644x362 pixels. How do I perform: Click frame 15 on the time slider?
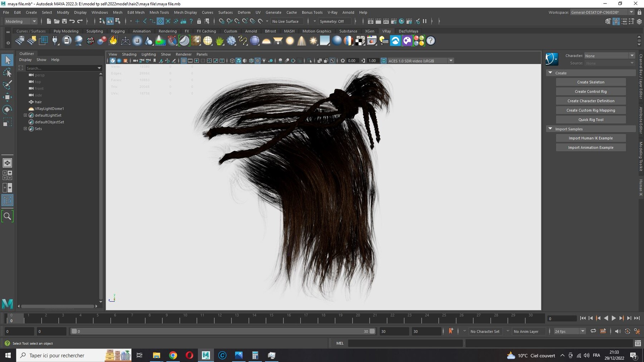point(272,318)
